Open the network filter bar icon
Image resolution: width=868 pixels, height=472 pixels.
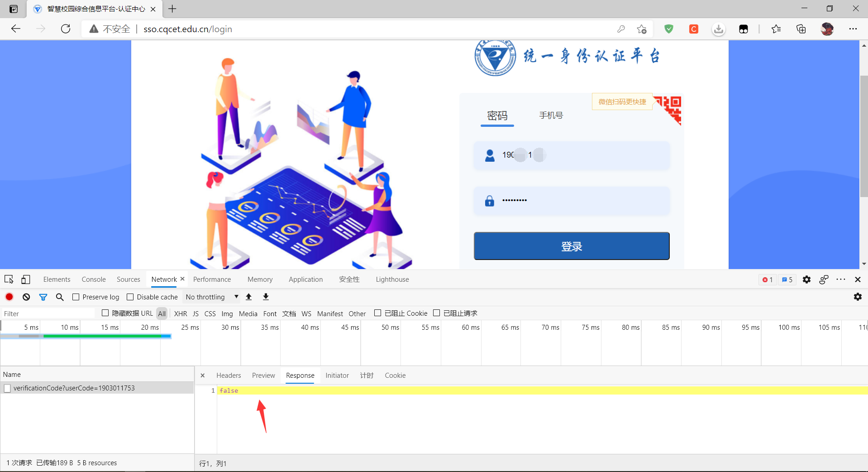coord(43,297)
